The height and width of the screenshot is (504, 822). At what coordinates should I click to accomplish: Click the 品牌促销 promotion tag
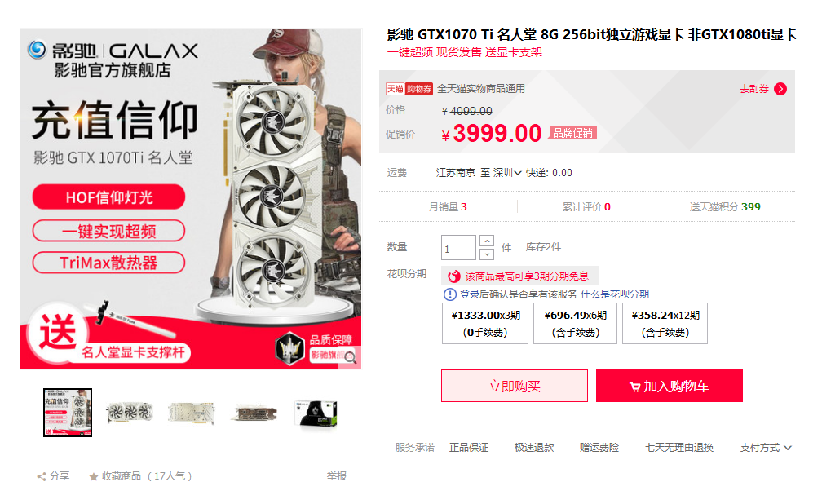572,133
